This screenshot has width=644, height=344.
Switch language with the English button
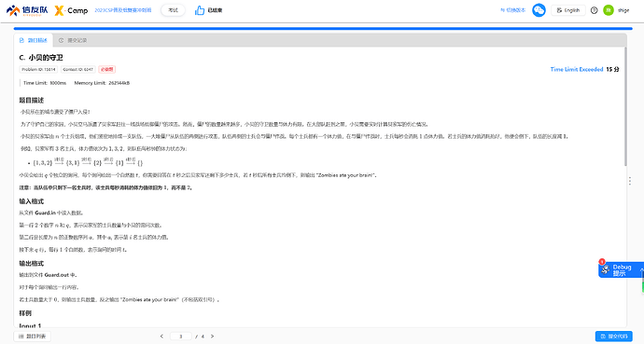coord(568,10)
